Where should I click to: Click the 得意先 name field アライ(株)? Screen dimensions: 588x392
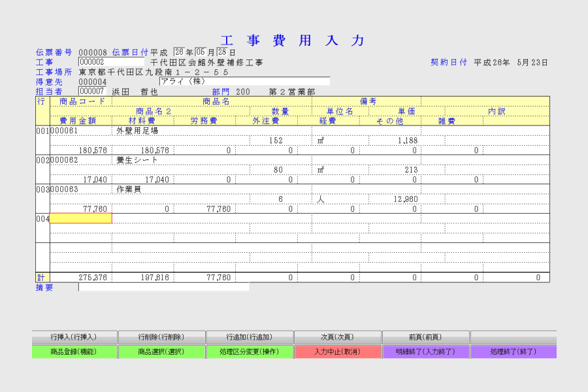click(244, 82)
